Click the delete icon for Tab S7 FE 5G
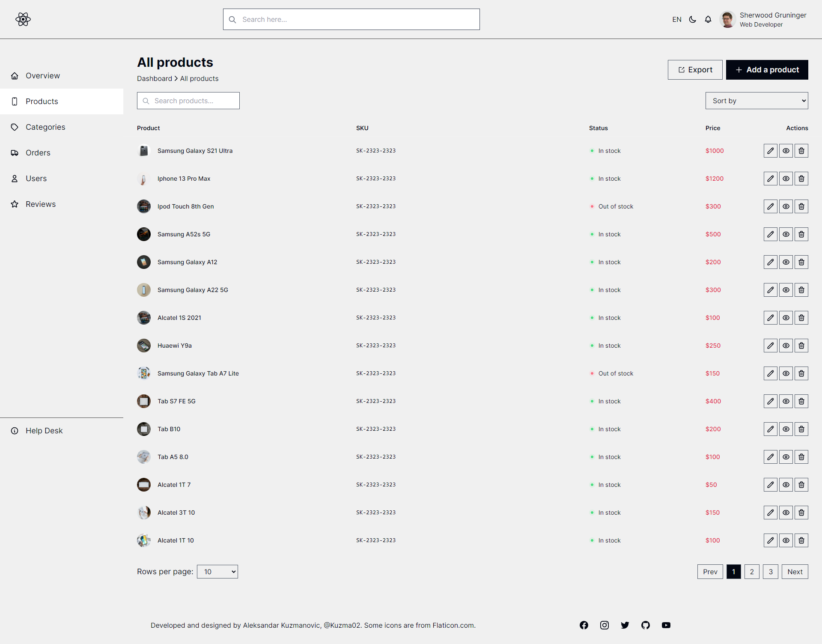The image size is (822, 644). (801, 401)
